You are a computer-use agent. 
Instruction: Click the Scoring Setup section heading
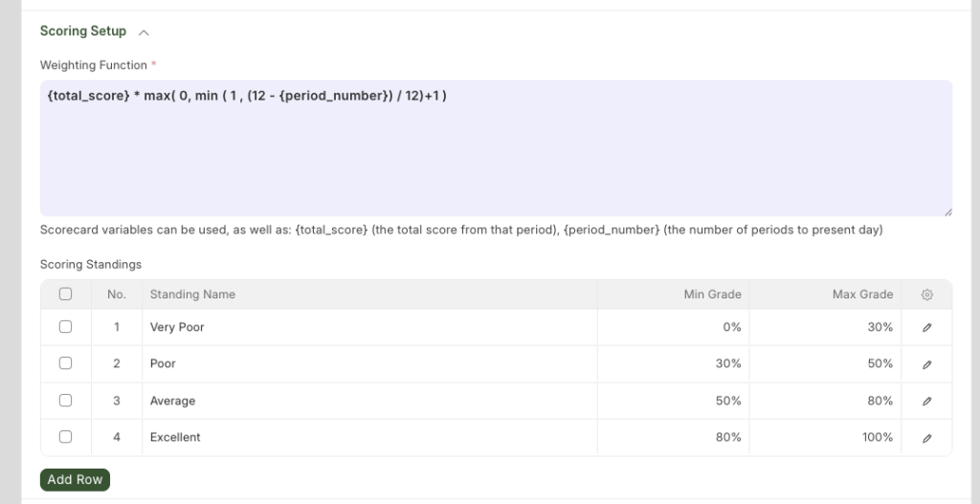[x=83, y=32]
